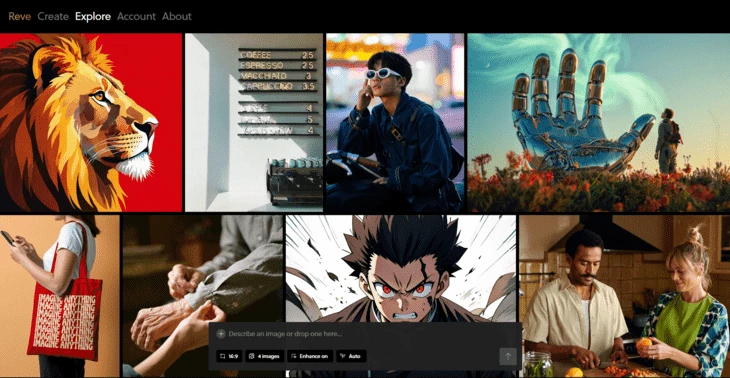Toggle the Enhance on option

[x=310, y=357]
